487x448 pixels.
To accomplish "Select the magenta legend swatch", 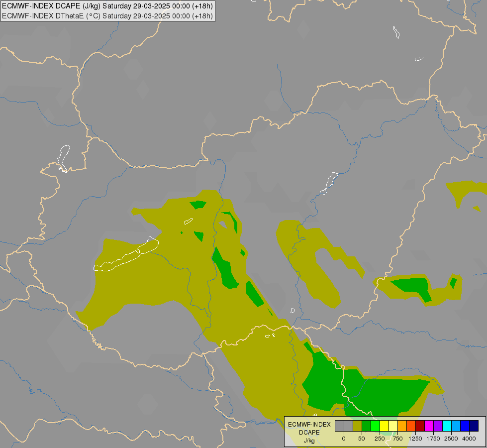I will pyautogui.click(x=429, y=426).
